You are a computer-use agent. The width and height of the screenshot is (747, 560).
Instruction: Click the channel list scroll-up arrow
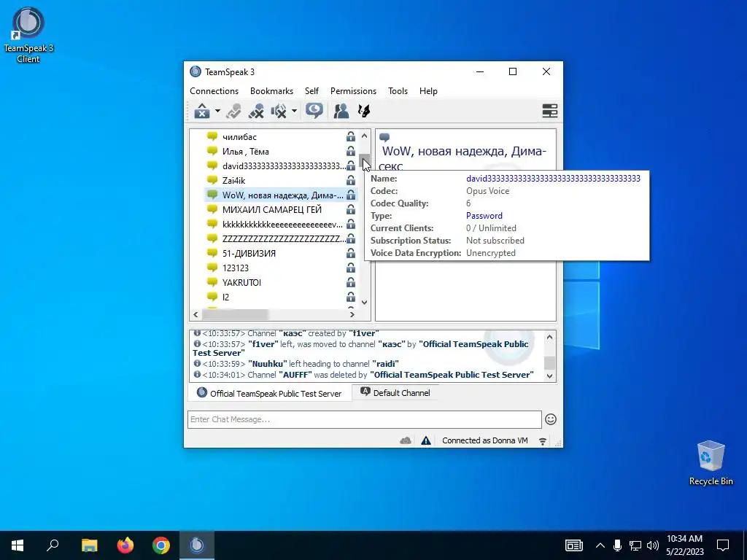pyautogui.click(x=365, y=136)
